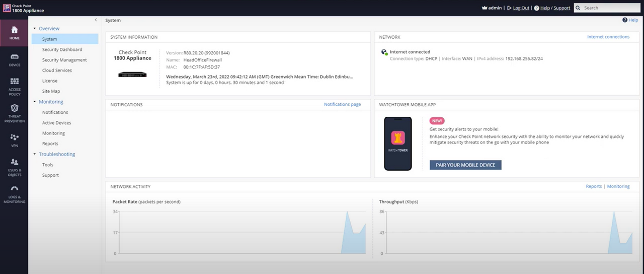Collapse the navigation sidebar arrow
The height and width of the screenshot is (274, 644).
pyautogui.click(x=96, y=20)
